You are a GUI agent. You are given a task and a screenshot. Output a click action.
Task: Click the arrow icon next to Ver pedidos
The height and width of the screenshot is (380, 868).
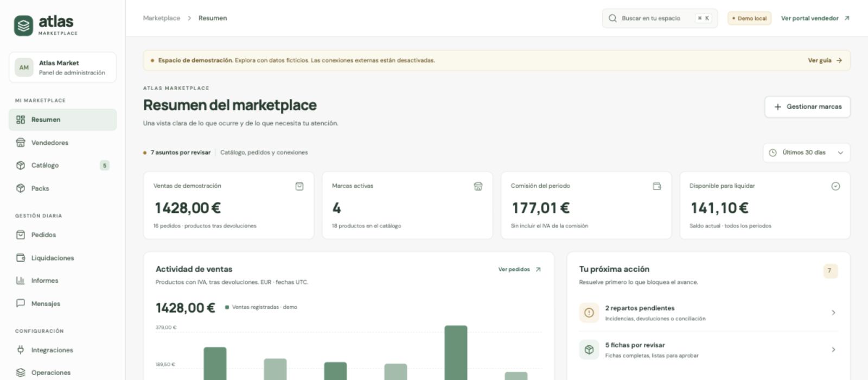pos(538,269)
